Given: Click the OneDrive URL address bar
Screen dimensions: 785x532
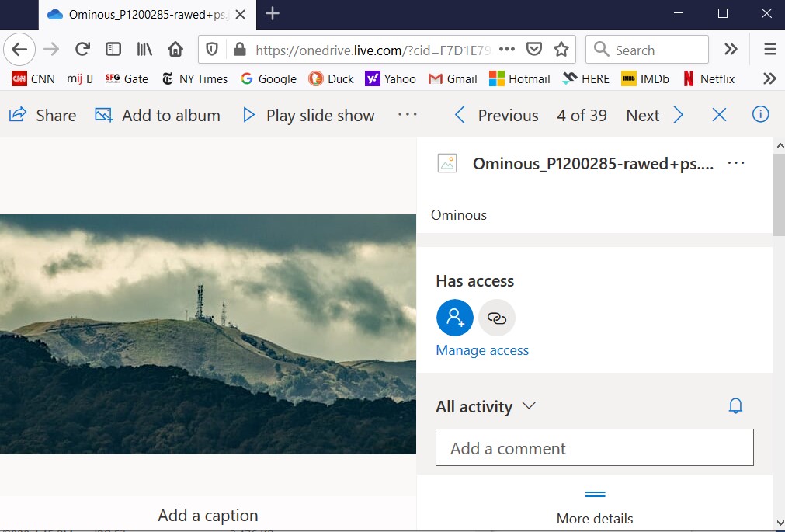Looking at the screenshot, I should coord(373,50).
